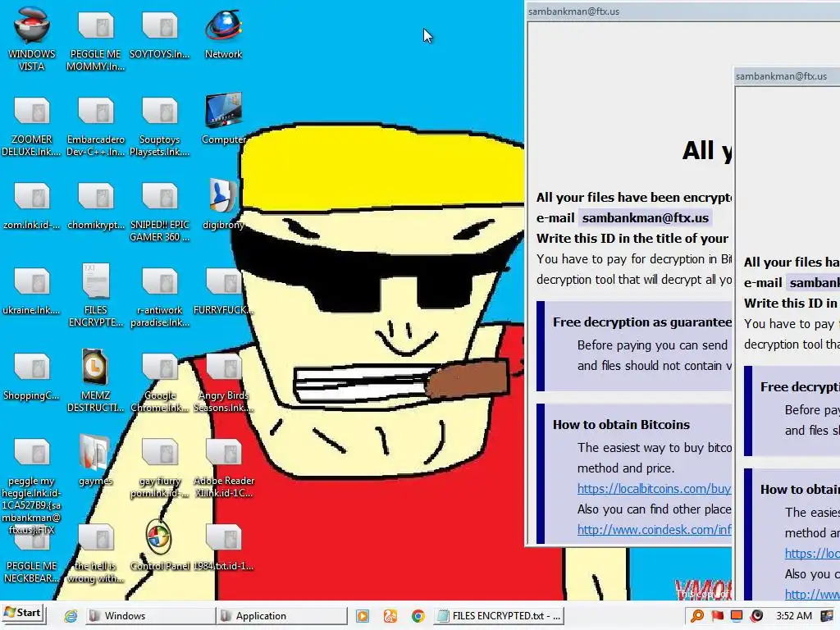The height and width of the screenshot is (630, 840).
Task: Click the orange monitor tray icon
Action: point(737,616)
